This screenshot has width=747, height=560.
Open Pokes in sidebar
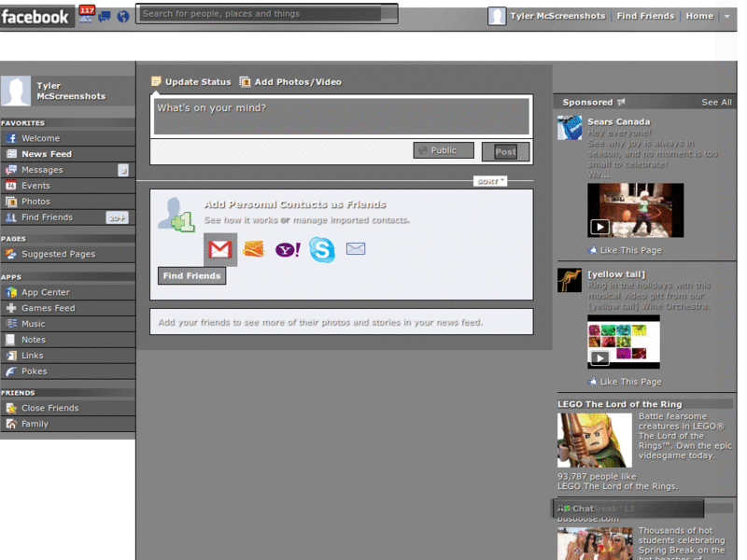click(68, 371)
